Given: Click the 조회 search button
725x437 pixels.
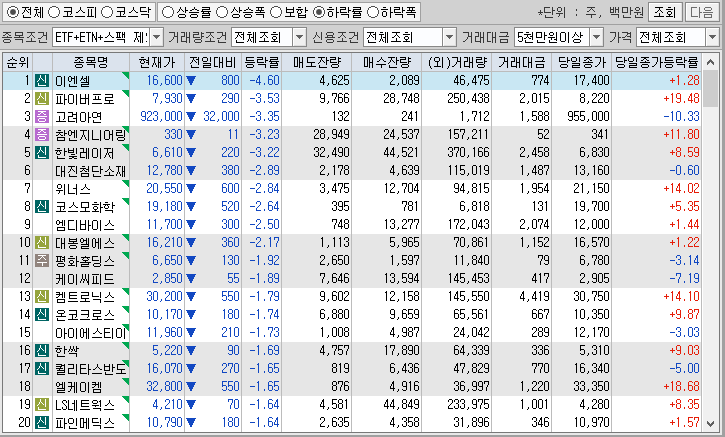Looking at the screenshot, I should (664, 12).
